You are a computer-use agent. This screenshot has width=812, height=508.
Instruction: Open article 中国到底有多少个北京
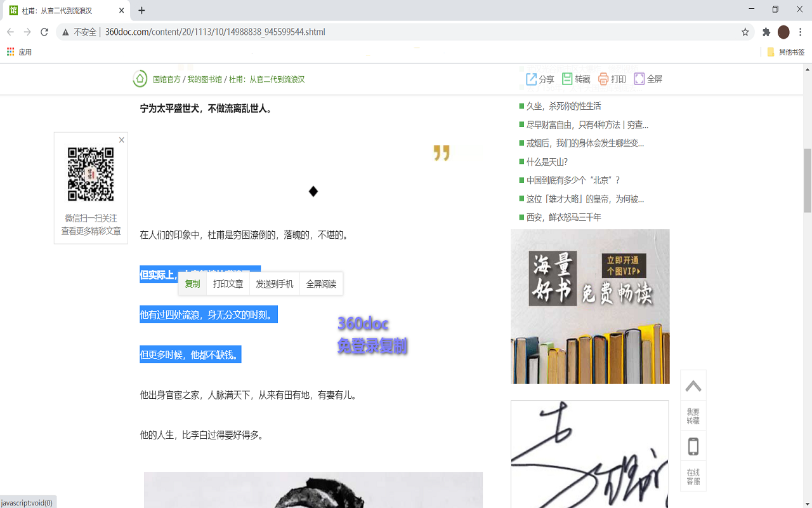click(x=573, y=180)
